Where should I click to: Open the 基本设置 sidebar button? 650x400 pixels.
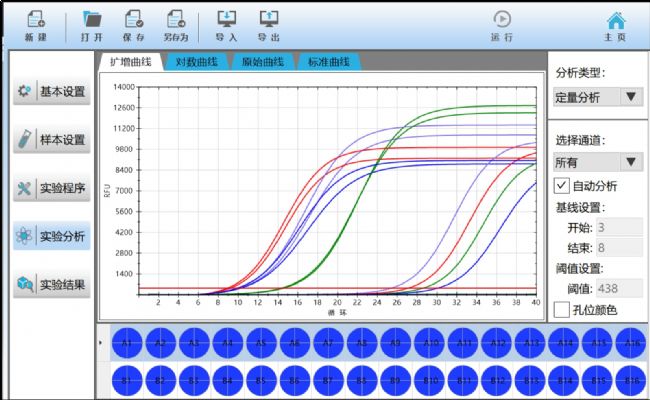pyautogui.click(x=53, y=92)
